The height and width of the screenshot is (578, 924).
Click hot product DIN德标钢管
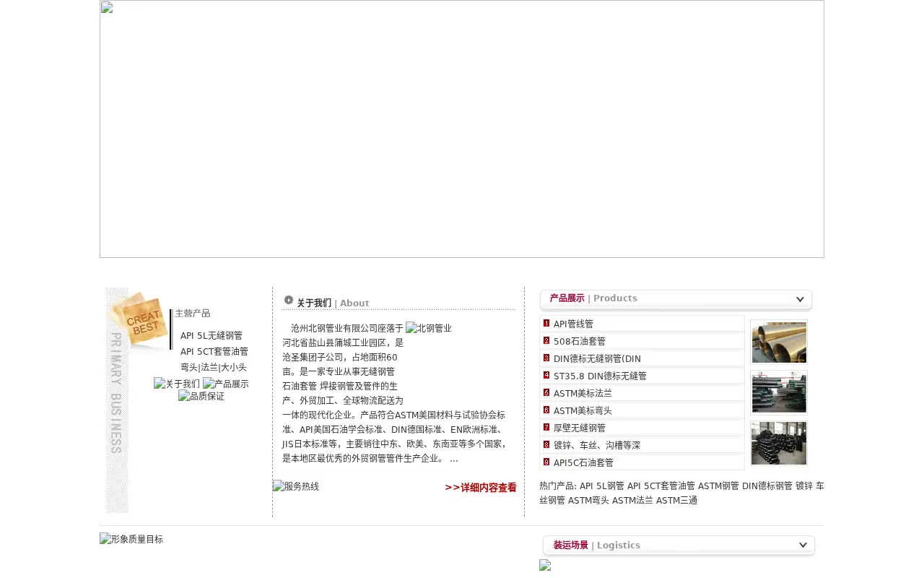[x=767, y=486]
